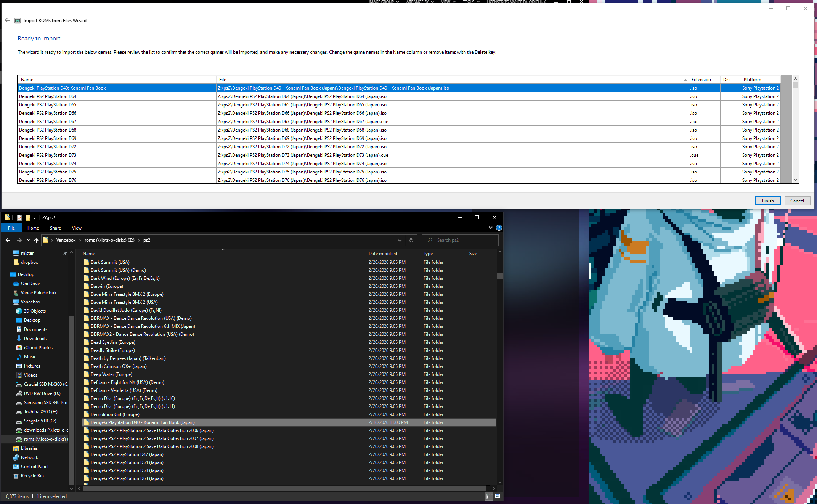Open Network in navigation pane
817x504 pixels.
point(29,457)
